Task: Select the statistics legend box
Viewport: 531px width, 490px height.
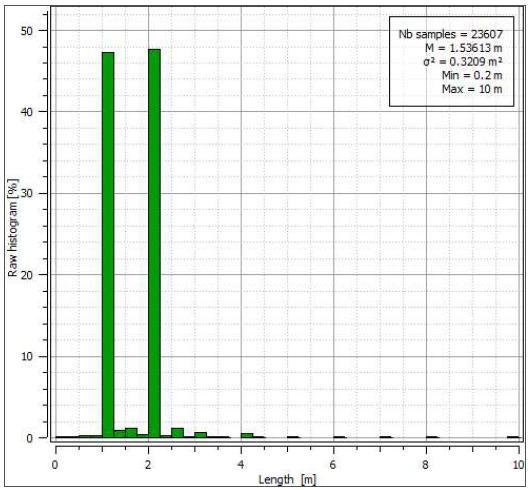Action: [x=451, y=61]
